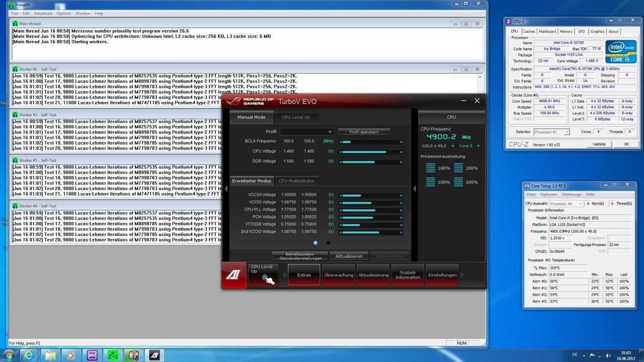Open the CPU-Multiplikator tab
644x362 pixels.
(296, 181)
